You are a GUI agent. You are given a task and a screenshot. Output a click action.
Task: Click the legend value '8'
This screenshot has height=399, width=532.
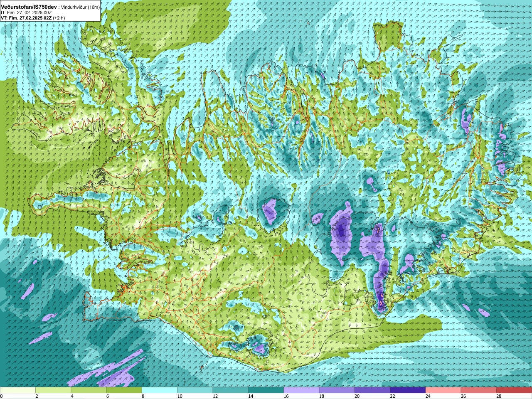[x=143, y=396]
